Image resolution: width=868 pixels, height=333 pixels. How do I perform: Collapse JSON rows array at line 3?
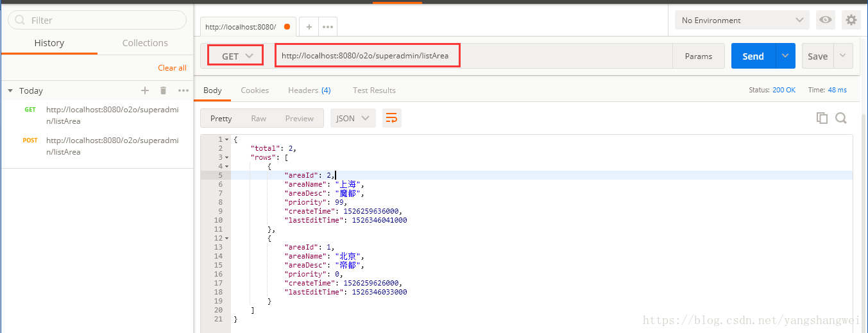(227, 157)
